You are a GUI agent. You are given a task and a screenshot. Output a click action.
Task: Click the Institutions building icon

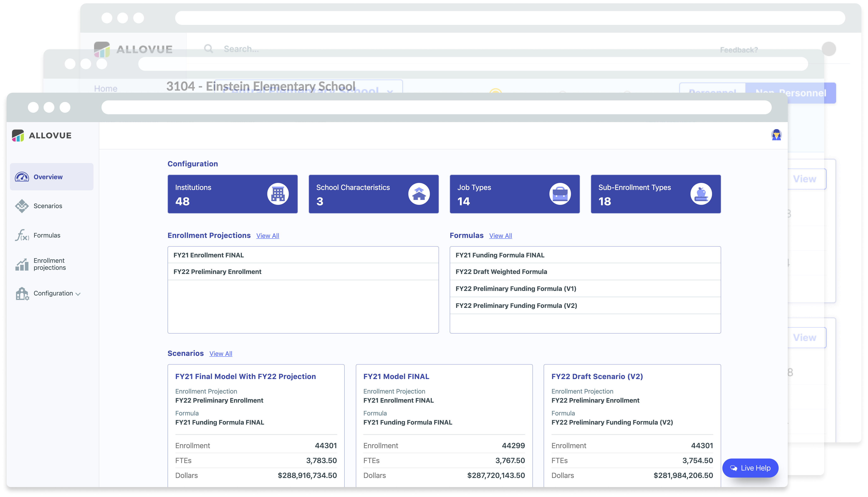click(278, 194)
